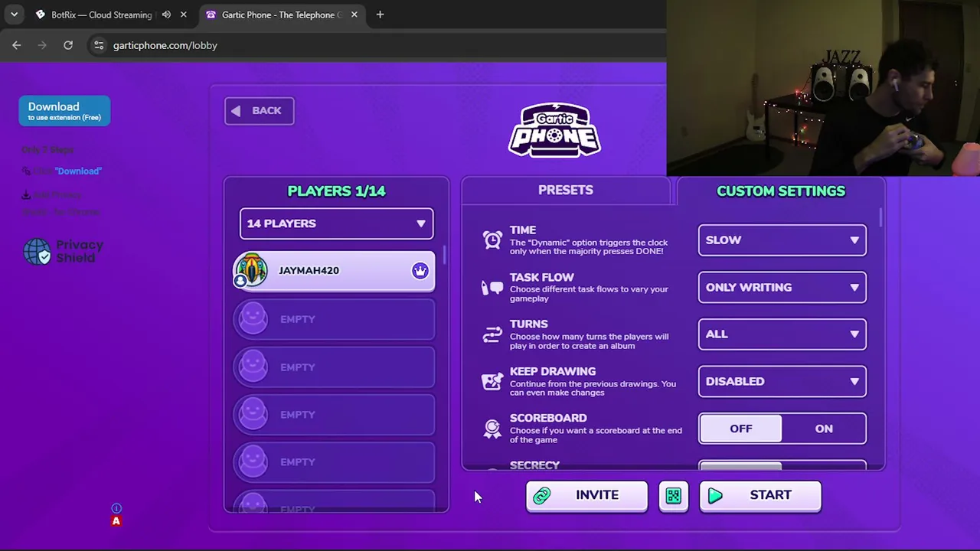Screen dimensions: 980x551
Task: Click the browser forward arrow
Action: click(42, 45)
